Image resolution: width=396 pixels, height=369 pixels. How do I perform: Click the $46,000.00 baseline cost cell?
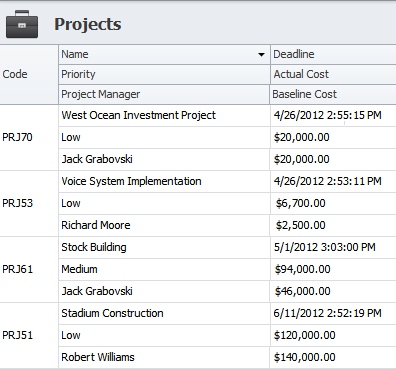[333, 291]
